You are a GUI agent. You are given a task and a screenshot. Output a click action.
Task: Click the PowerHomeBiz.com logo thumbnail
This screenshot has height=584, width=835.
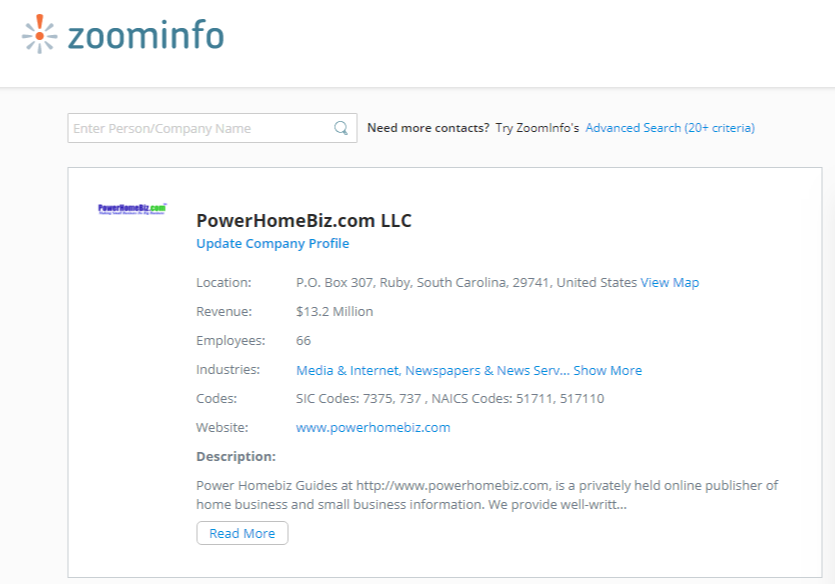click(132, 209)
